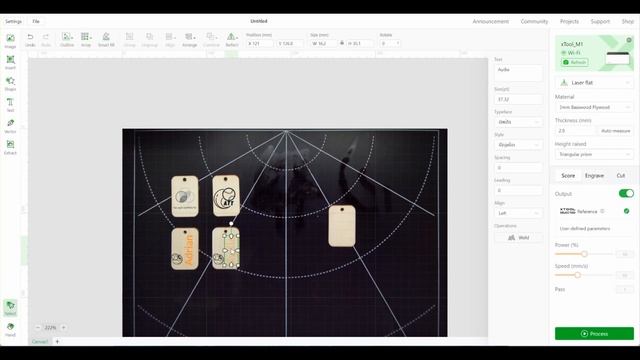Screen dimensions: 640x360
Task: Add a new canvas with the plus tab
Action: (x=57, y=342)
